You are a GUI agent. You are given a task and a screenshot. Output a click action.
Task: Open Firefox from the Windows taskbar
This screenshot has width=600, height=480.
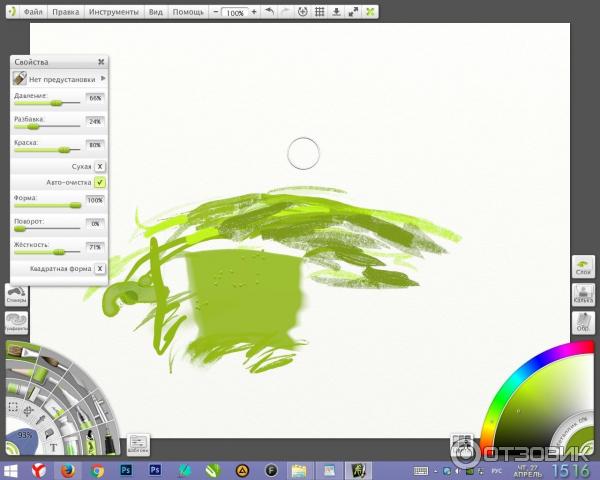(68, 469)
